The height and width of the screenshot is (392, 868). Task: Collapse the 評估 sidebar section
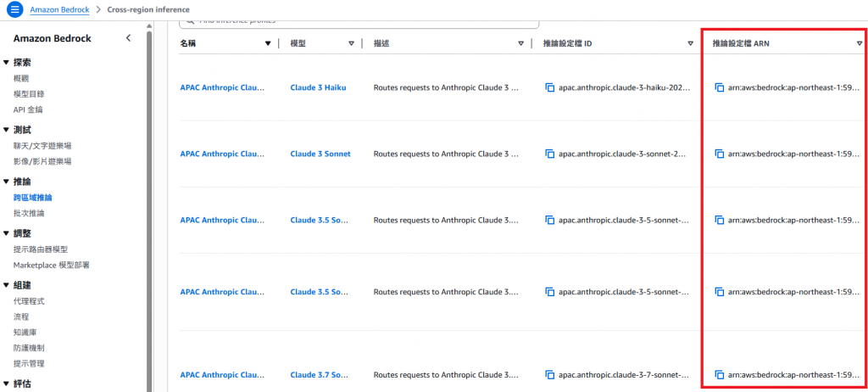click(x=6, y=384)
